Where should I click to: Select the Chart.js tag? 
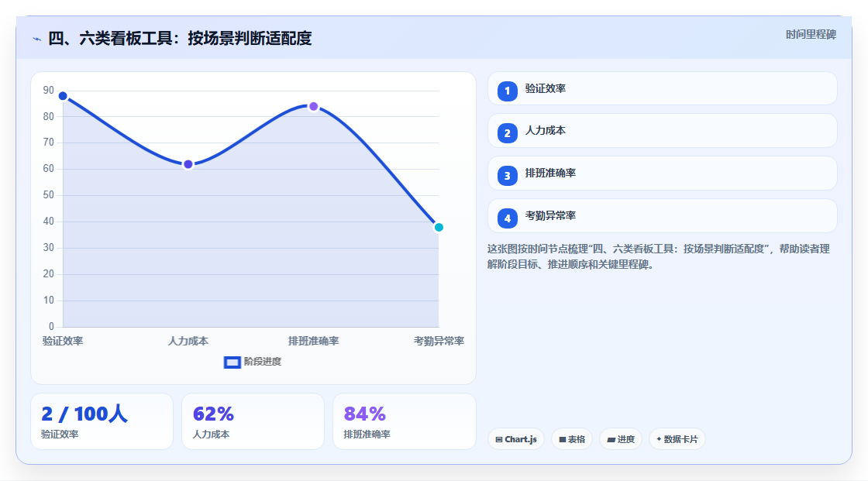(x=516, y=439)
